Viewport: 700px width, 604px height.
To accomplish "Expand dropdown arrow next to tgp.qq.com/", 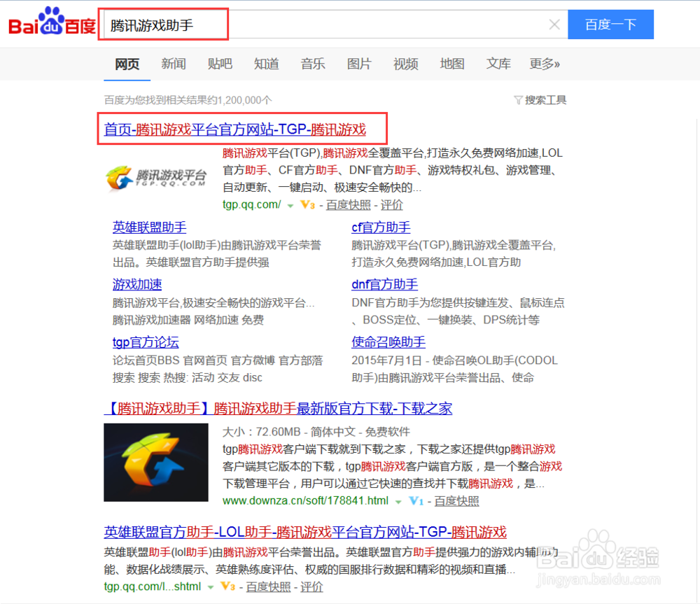I will 290,206.
